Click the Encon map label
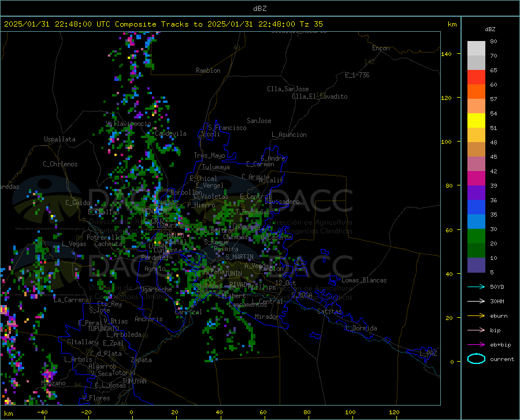Viewport: 520px width, 420px height. (x=381, y=48)
